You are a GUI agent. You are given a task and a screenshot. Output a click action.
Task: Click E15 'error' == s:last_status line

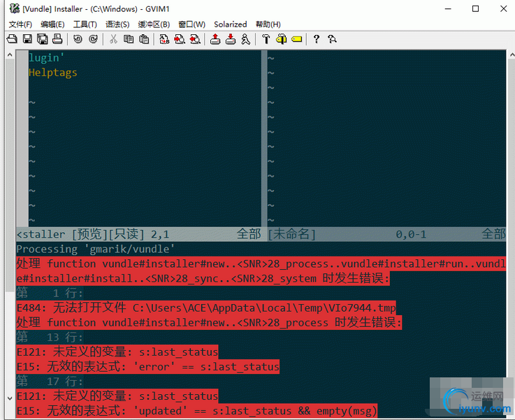click(x=148, y=366)
